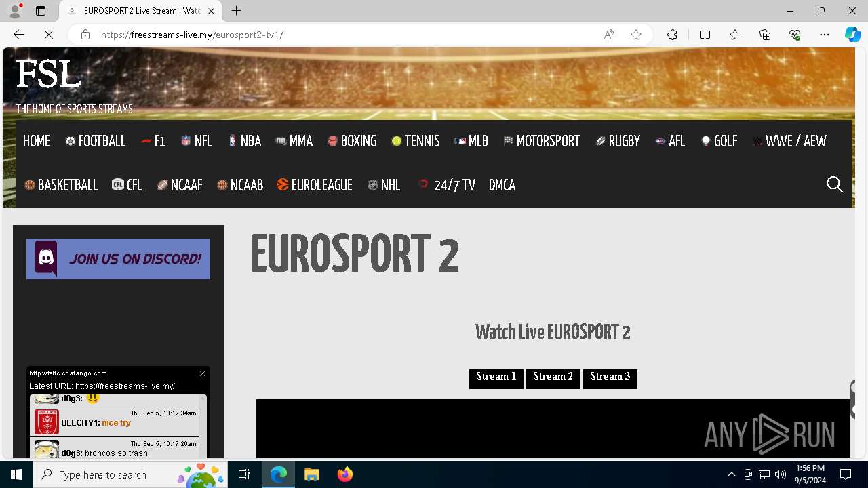Click the Windows taskbar search box
This screenshot has width=868, height=488.
pyautogui.click(x=130, y=474)
